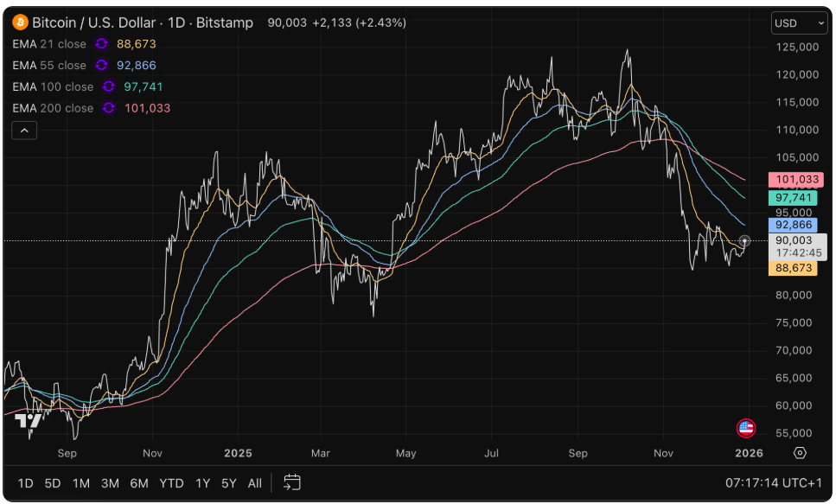Click the EMA 55 value 92,866 in legend

[x=137, y=65]
